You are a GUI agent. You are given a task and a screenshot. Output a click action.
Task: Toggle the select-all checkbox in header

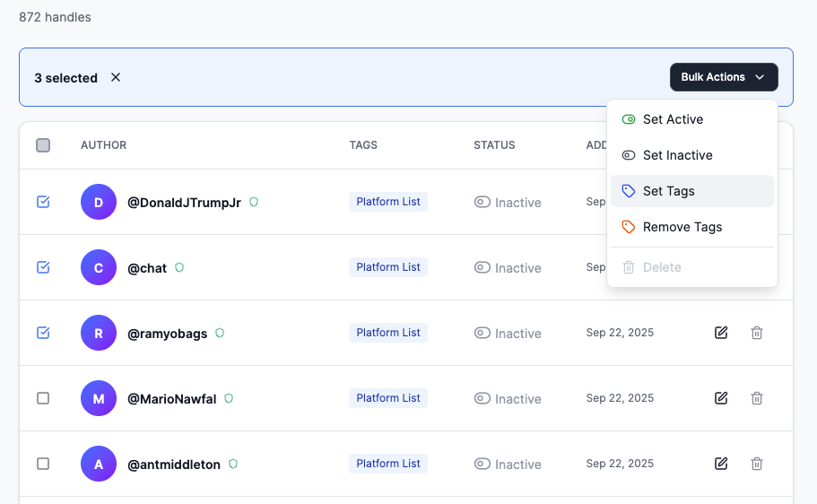click(43, 145)
